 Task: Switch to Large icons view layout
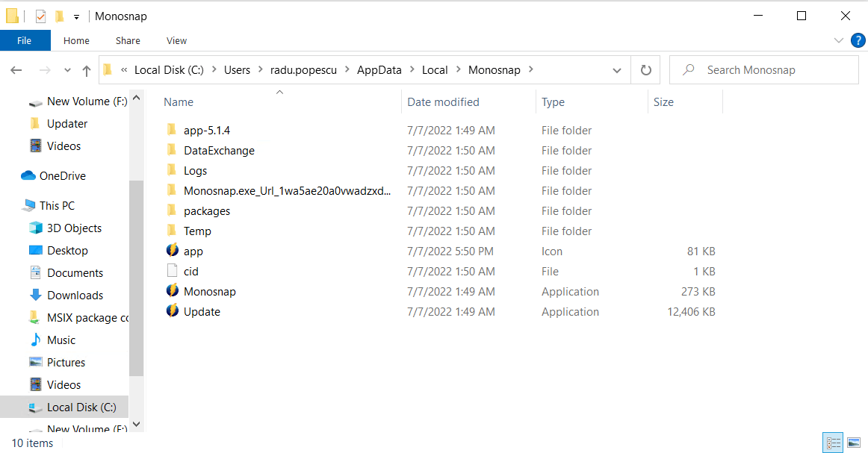854,443
